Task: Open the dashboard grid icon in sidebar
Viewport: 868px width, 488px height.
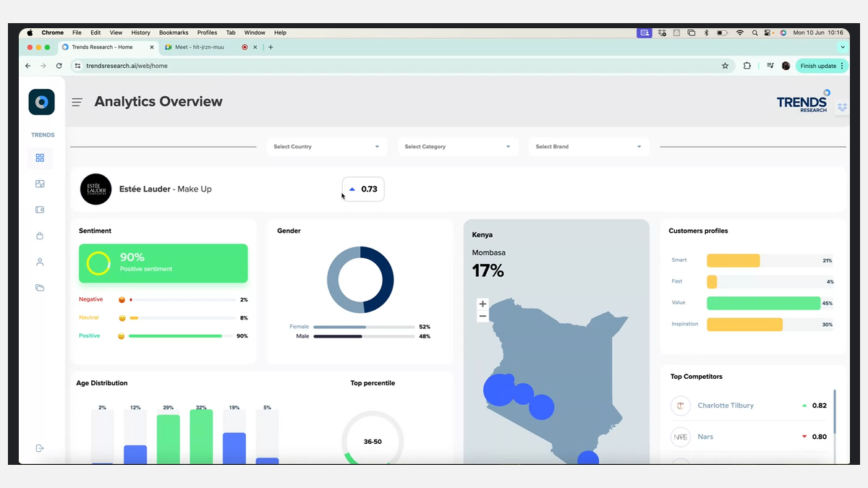Action: tap(40, 158)
